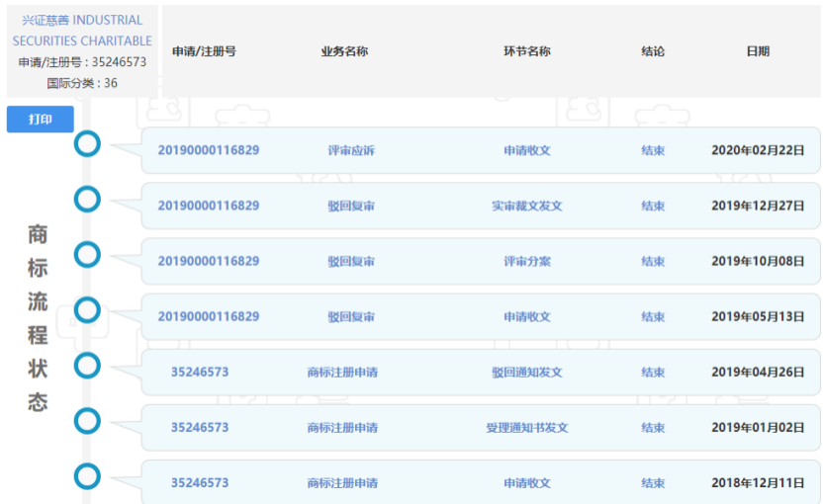Open number 20190000116829 in 评审应诉 row
Viewport: 823px width, 504px height.
209,150
